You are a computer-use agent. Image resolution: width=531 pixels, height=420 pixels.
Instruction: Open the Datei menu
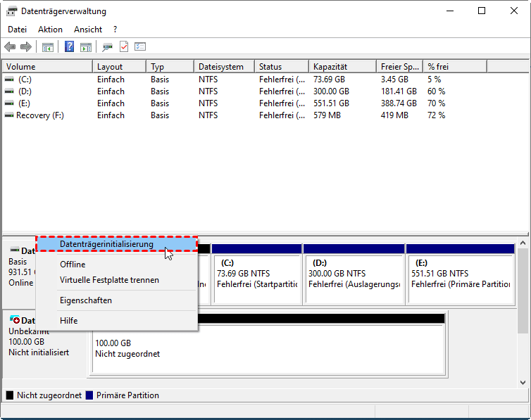click(18, 30)
